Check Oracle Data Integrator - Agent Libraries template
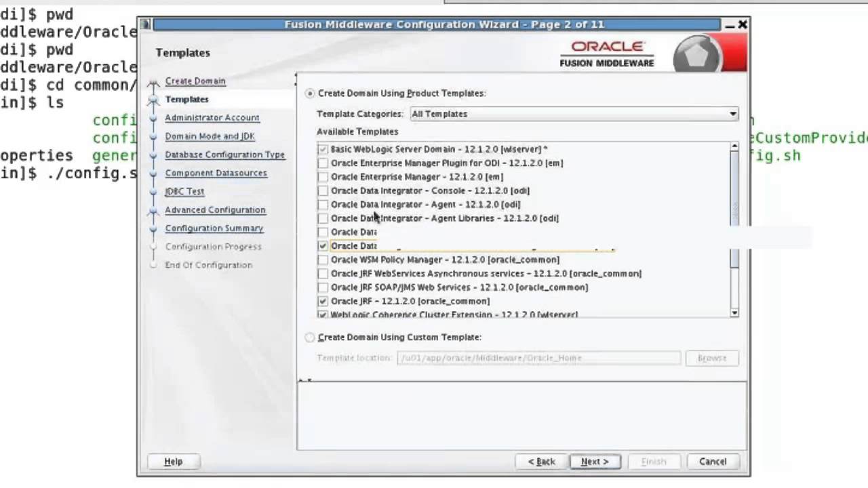This screenshot has width=868, height=488. [x=323, y=218]
